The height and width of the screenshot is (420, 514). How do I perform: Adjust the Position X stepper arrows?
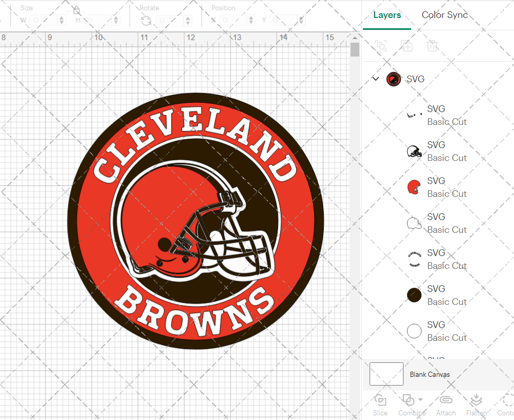coord(251,21)
